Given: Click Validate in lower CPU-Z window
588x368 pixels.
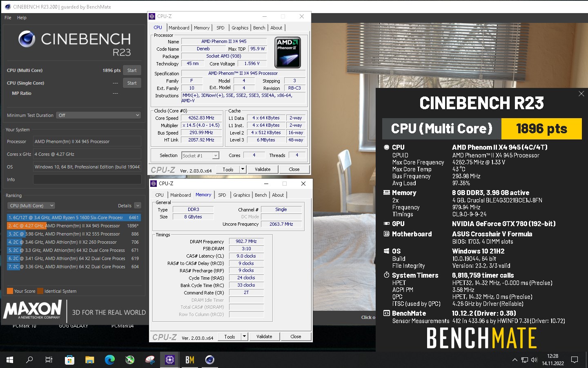Looking at the screenshot, I should (264, 337).
